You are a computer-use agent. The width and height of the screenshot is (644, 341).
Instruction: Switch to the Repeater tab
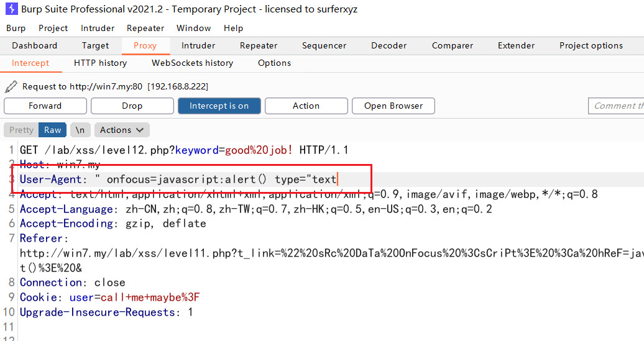pos(259,45)
